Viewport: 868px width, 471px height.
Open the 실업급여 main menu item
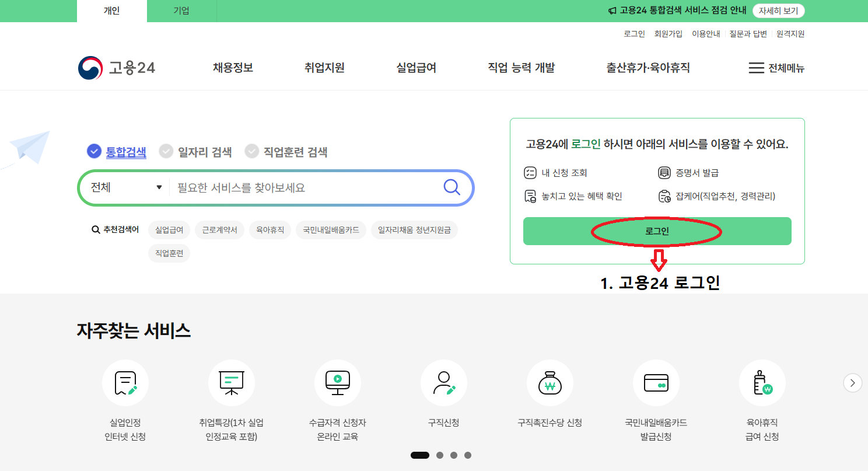point(416,68)
